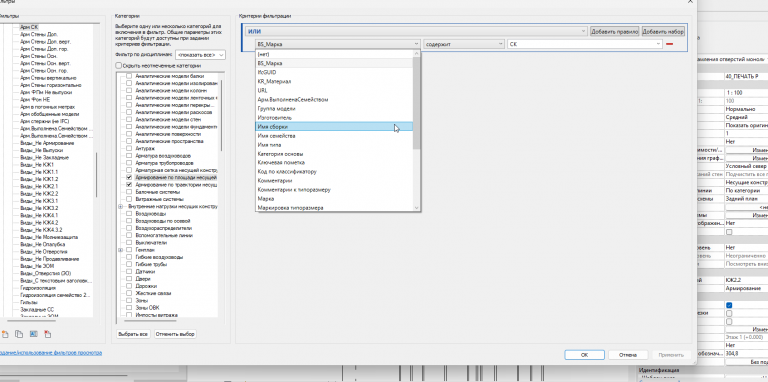Screen dimensions: 768x382
Task: Check Аналитические модели балки category
Action: click(x=129, y=76)
